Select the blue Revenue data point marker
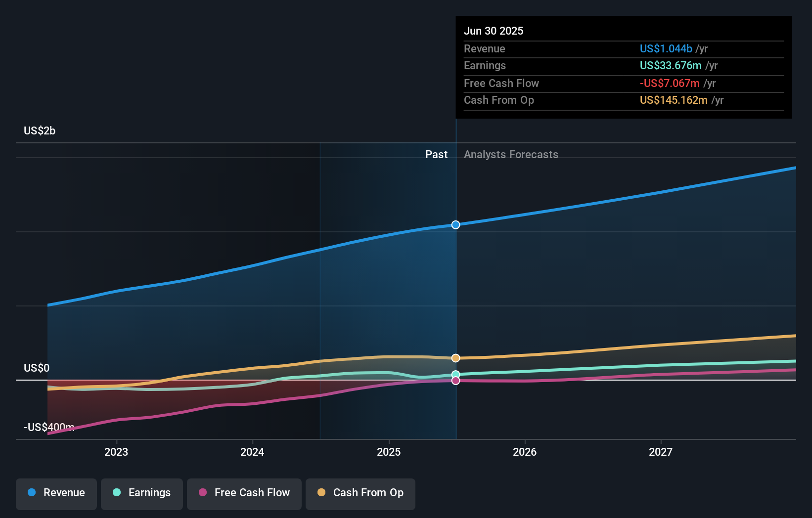Image resolution: width=812 pixels, height=518 pixels. pos(456,225)
